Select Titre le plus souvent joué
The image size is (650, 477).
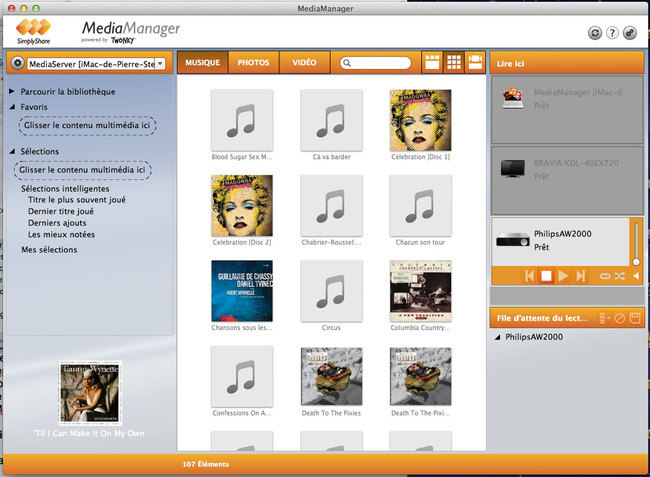click(x=77, y=200)
